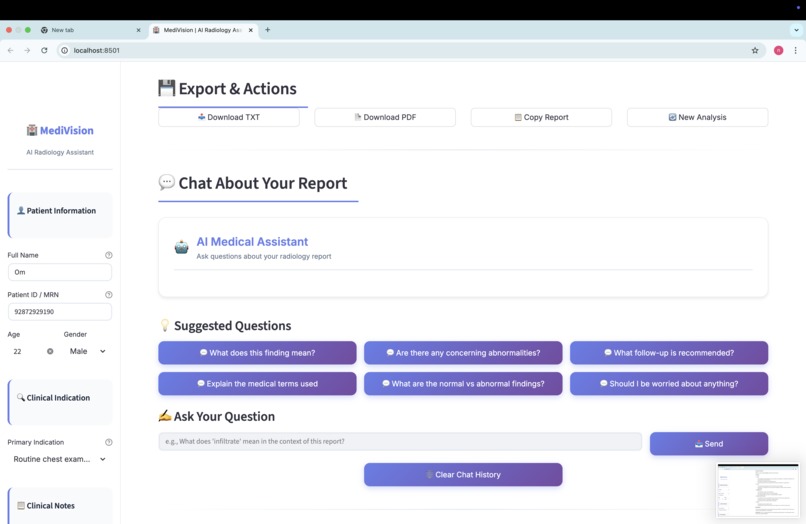Show help for Full Name
This screenshot has height=524, width=806.
tap(108, 255)
